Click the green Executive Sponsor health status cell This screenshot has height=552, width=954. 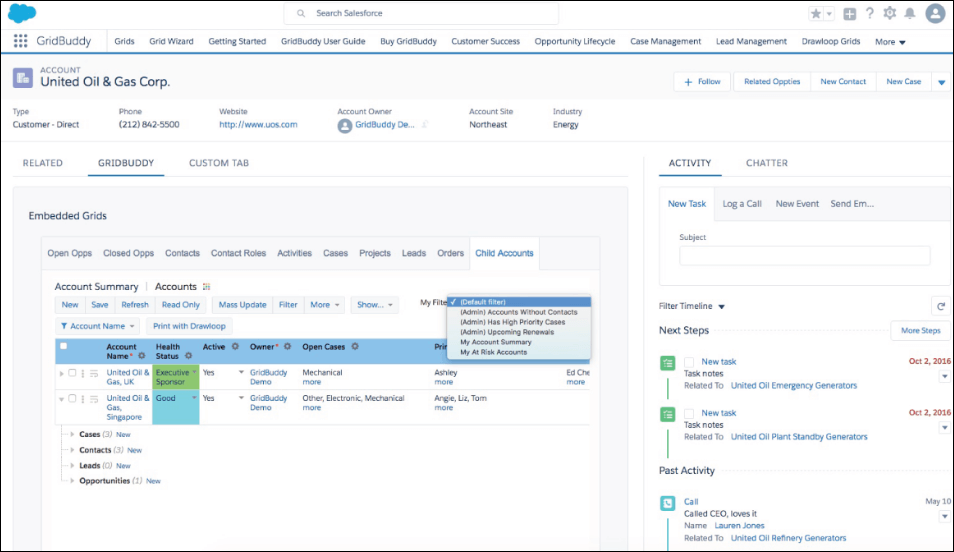click(x=175, y=377)
